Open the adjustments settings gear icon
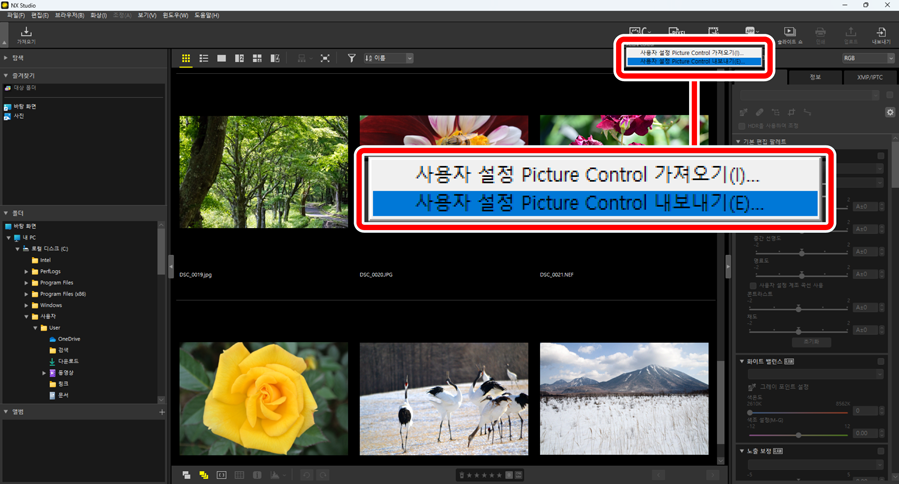The image size is (899, 484). 889,112
